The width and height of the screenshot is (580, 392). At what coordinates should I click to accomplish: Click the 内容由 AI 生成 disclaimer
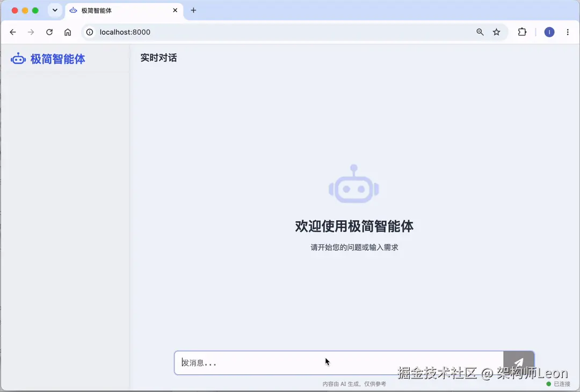354,384
